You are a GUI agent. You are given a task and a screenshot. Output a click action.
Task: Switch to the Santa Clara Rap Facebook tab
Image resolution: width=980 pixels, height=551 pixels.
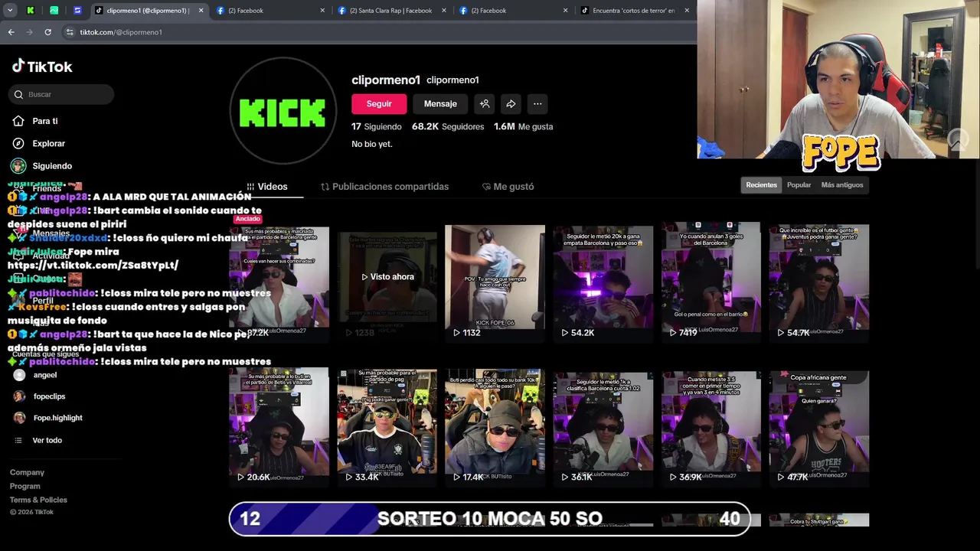click(x=390, y=11)
